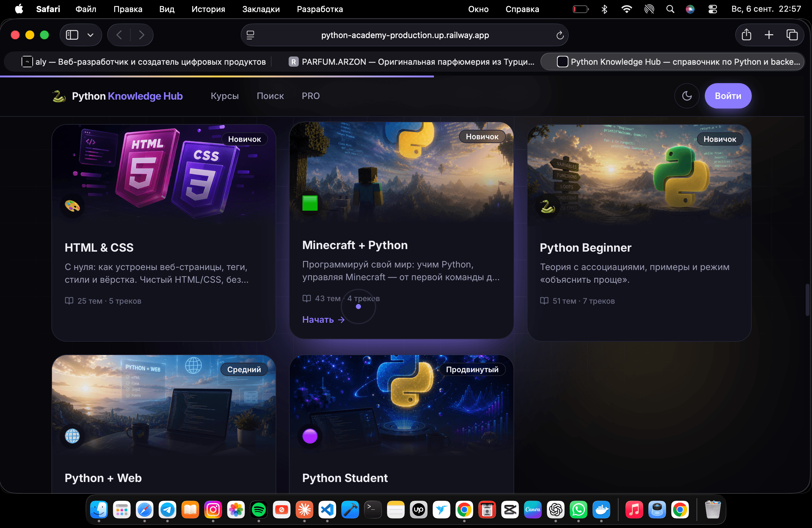The image size is (812, 528).
Task: Open Telegram from the Dock
Action: 167,510
